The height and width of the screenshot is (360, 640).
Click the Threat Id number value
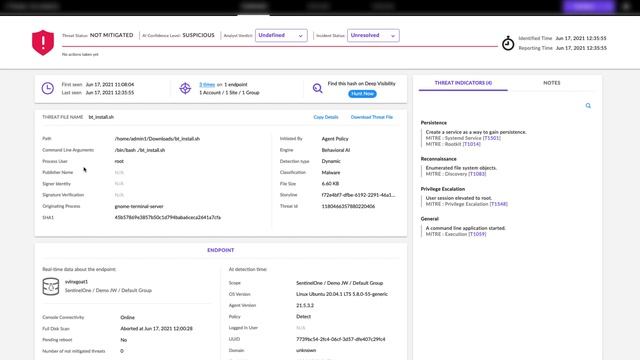[x=348, y=207]
